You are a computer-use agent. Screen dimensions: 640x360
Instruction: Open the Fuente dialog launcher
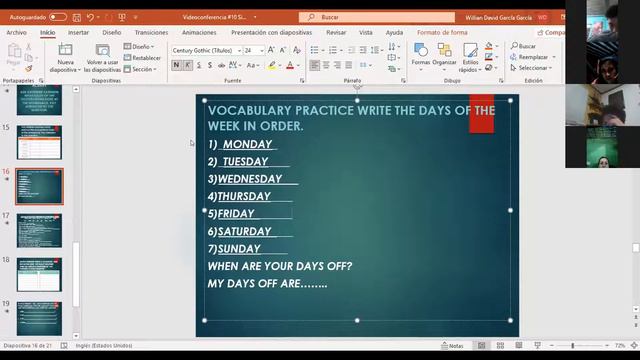(x=302, y=81)
